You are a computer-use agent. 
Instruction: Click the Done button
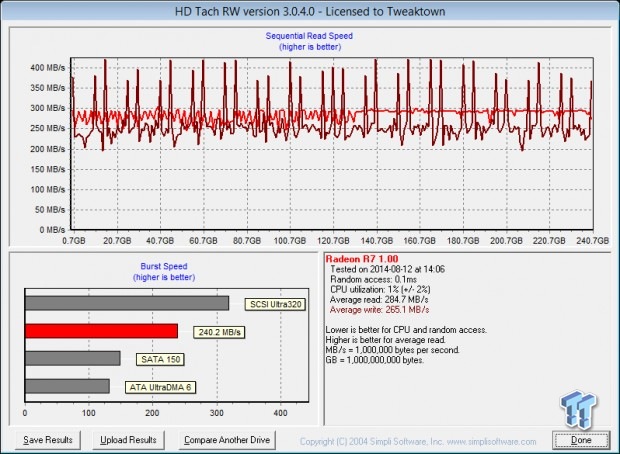[581, 440]
